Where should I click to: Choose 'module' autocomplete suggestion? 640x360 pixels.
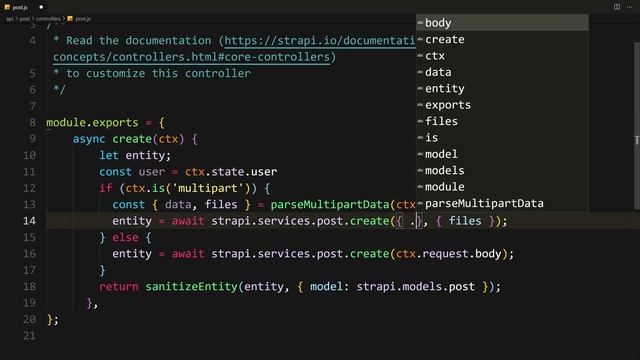tap(502, 187)
